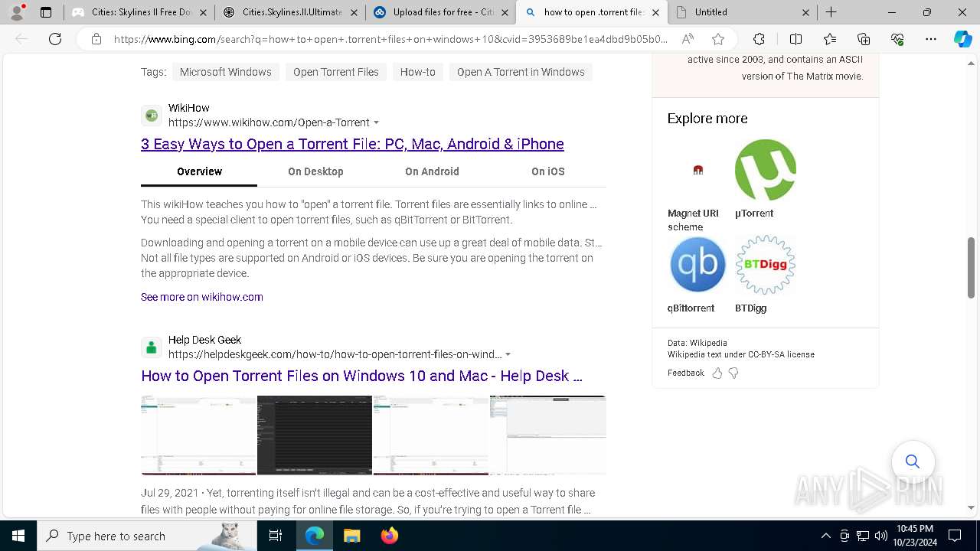
Task: Open Settings and more ellipsis menu
Action: pyautogui.click(x=930, y=39)
